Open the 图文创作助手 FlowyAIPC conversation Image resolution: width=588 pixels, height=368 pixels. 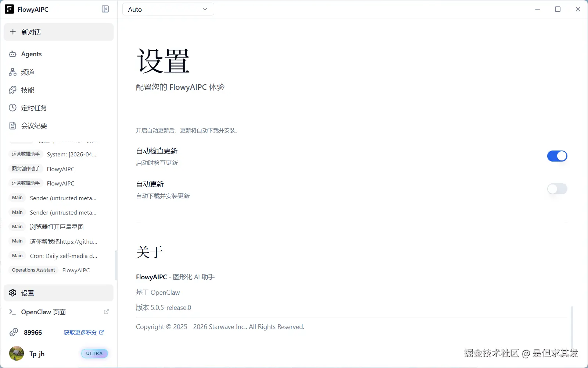pos(59,169)
